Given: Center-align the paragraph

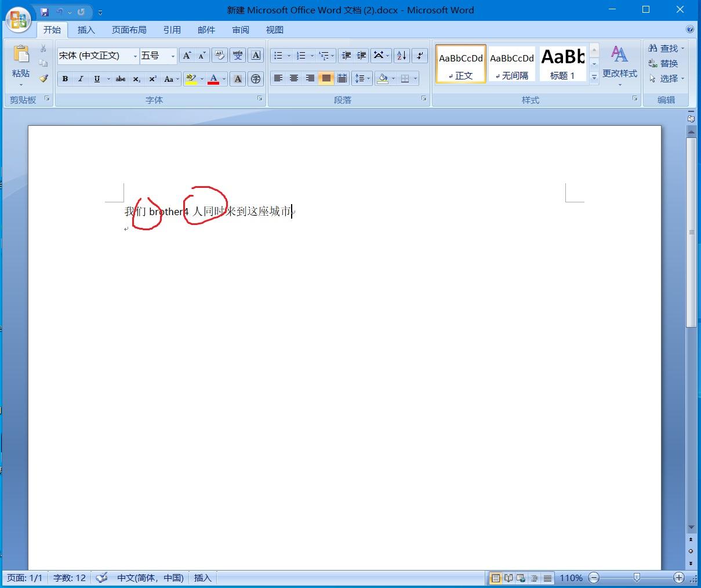Looking at the screenshot, I should tap(294, 78).
